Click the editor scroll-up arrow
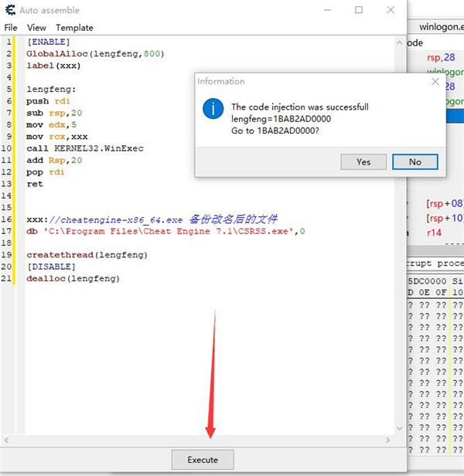The image size is (464, 476). point(400,42)
